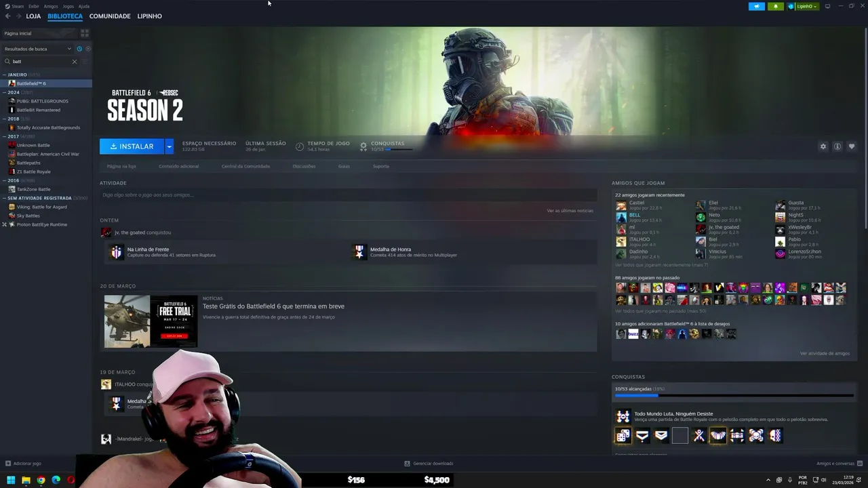
Task: Open the Jogos menu
Action: 68,6
